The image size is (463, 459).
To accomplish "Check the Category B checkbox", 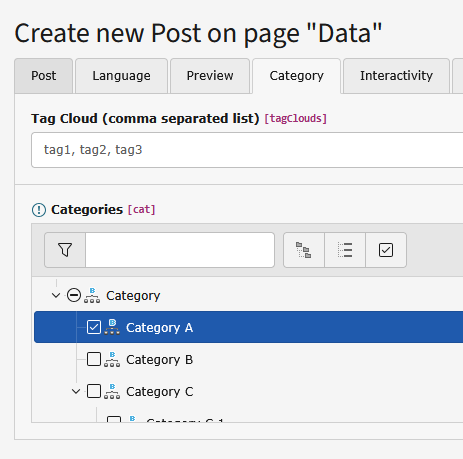I will coord(94,359).
